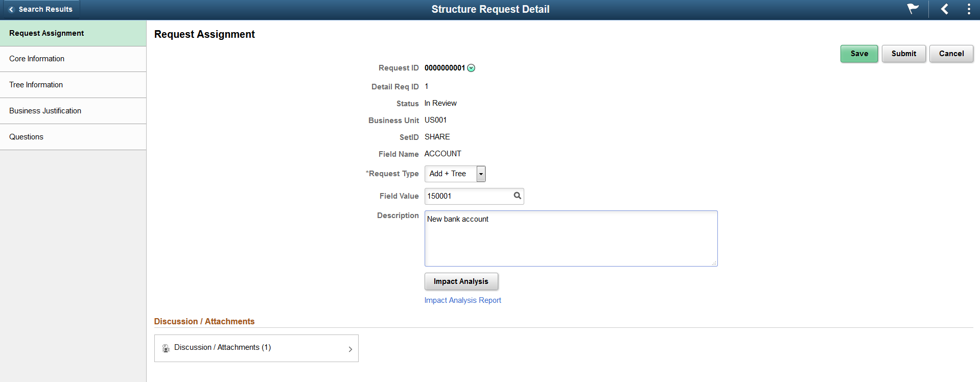Open the Impact Analysis Report link

point(462,300)
